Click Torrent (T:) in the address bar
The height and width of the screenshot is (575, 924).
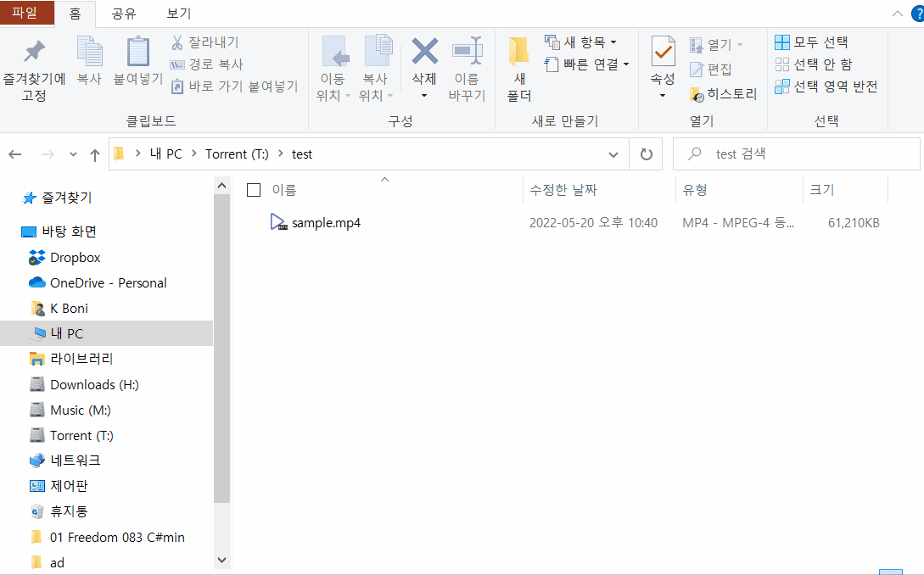tap(237, 154)
